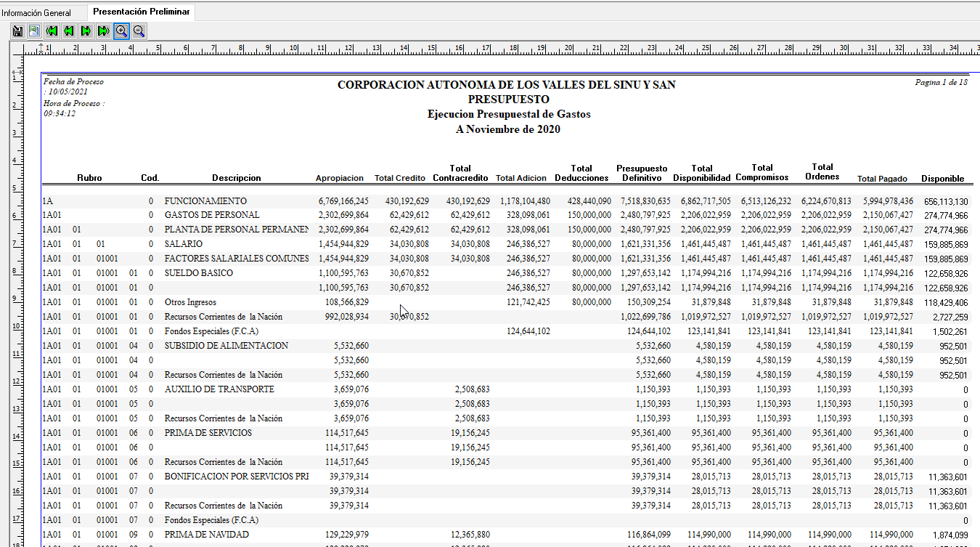Image resolution: width=980 pixels, height=547 pixels.
Task: Click the SUELDO BASICO description text
Action: coord(198,273)
